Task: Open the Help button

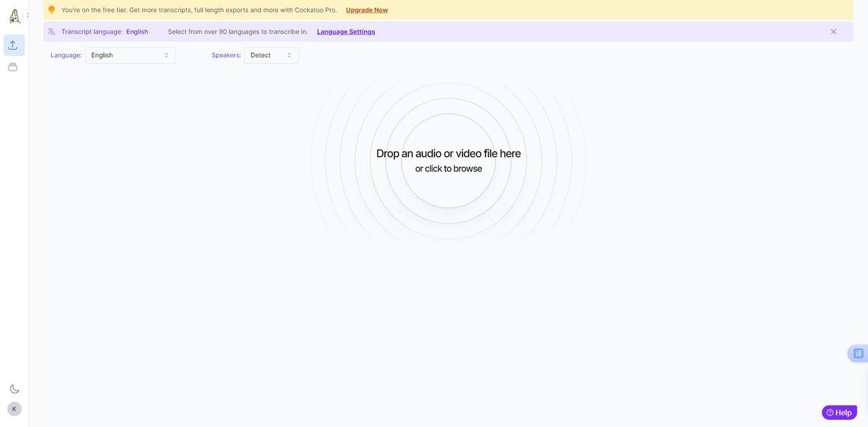Action: pyautogui.click(x=839, y=412)
